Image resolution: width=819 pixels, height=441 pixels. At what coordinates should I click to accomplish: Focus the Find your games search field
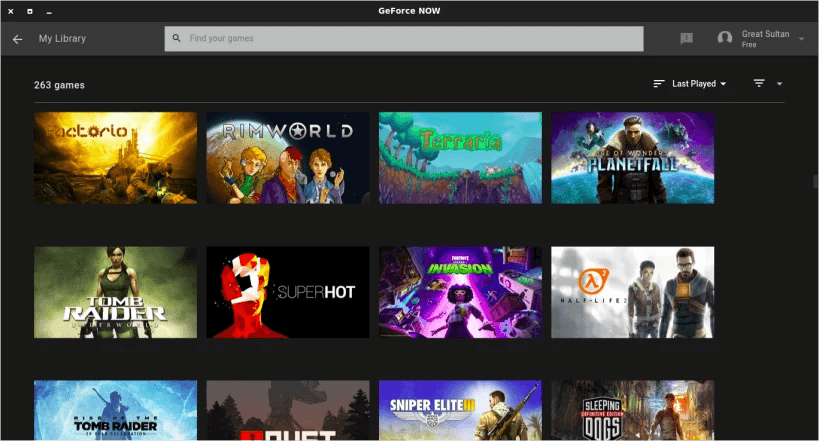coord(404,39)
